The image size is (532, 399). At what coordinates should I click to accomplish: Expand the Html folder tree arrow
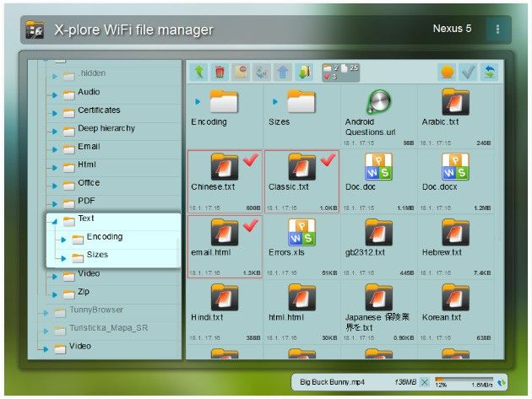coord(55,168)
